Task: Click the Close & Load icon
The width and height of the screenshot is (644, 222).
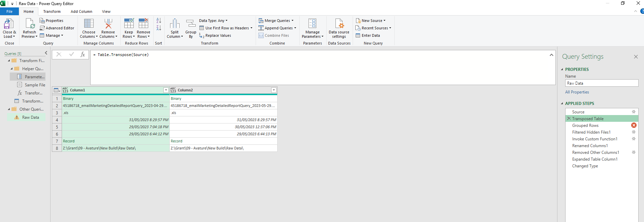Action: [8, 24]
